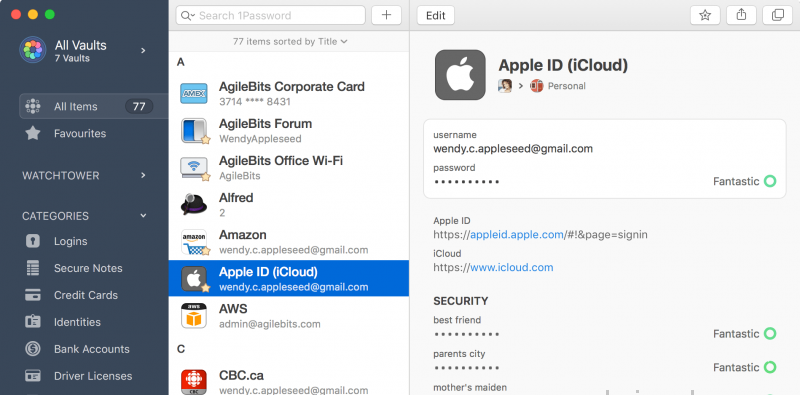Open item in separate window button
Viewport: 800px width, 395px height.
(778, 15)
